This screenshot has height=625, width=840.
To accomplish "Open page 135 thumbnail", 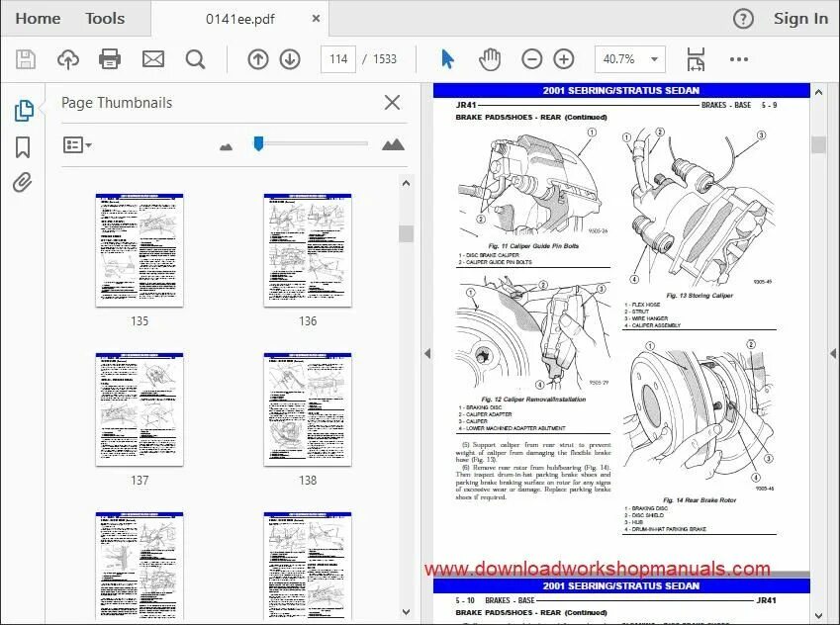I will click(140, 250).
